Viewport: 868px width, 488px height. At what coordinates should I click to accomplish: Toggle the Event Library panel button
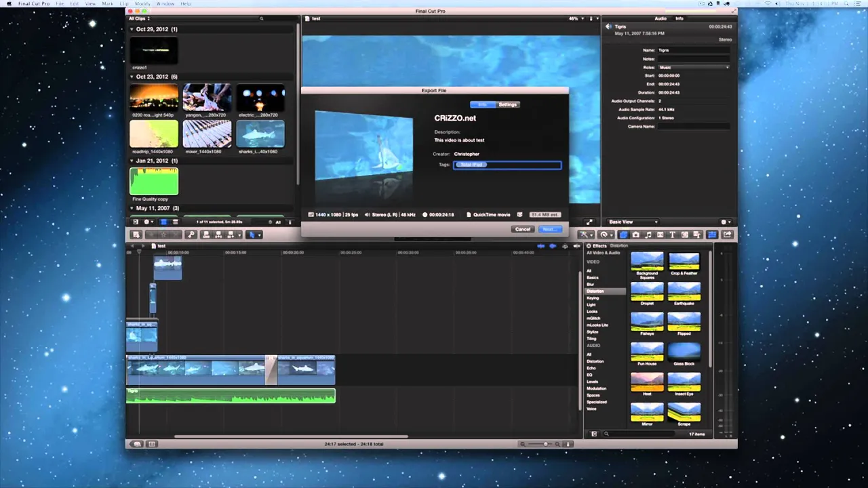136,222
